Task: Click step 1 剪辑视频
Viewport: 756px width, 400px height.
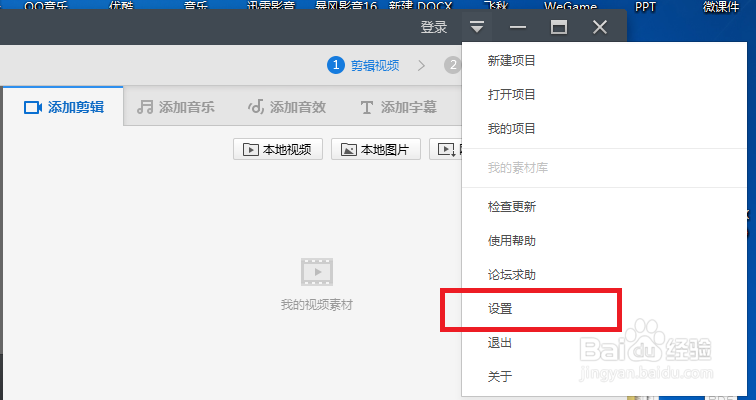Action: pyautogui.click(x=364, y=65)
